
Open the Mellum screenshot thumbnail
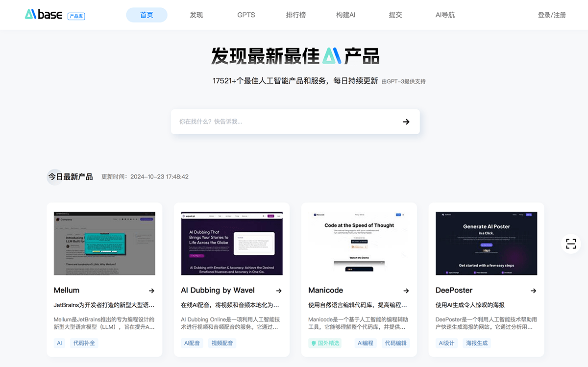pyautogui.click(x=104, y=244)
